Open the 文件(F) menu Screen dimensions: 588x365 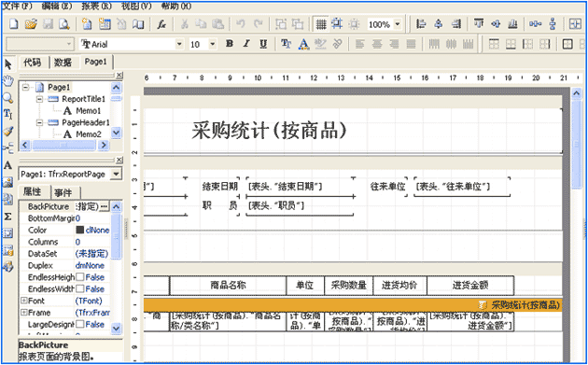(x=18, y=6)
